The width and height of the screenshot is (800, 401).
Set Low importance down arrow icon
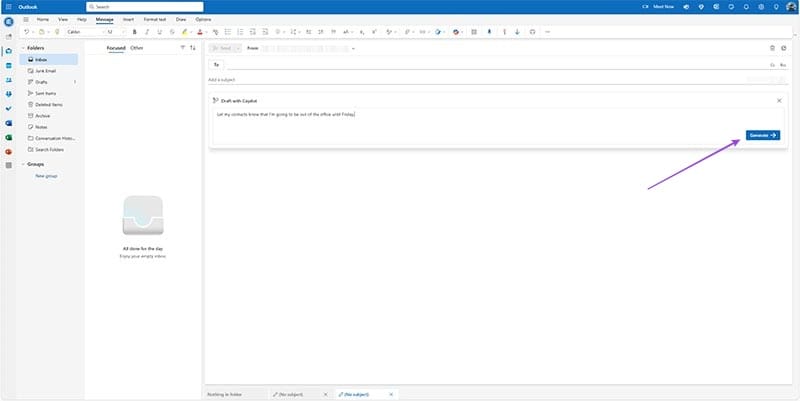[x=517, y=32]
